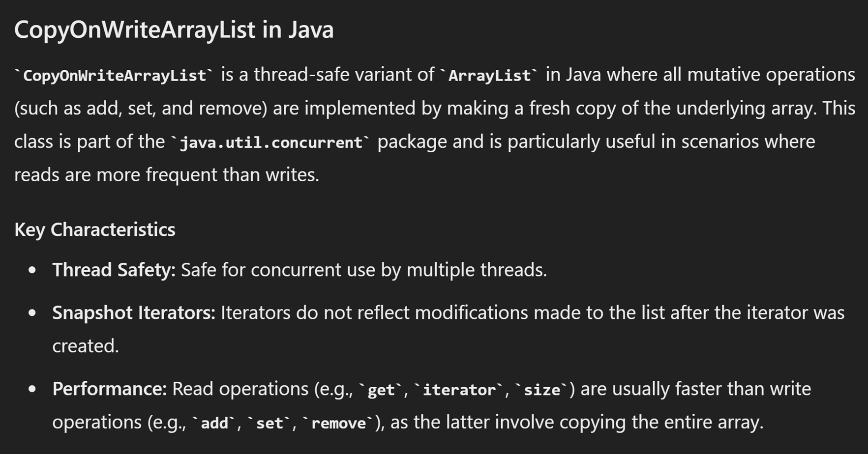
Task: Click the bullet before Snapshot Iterators
Action: (x=32, y=312)
